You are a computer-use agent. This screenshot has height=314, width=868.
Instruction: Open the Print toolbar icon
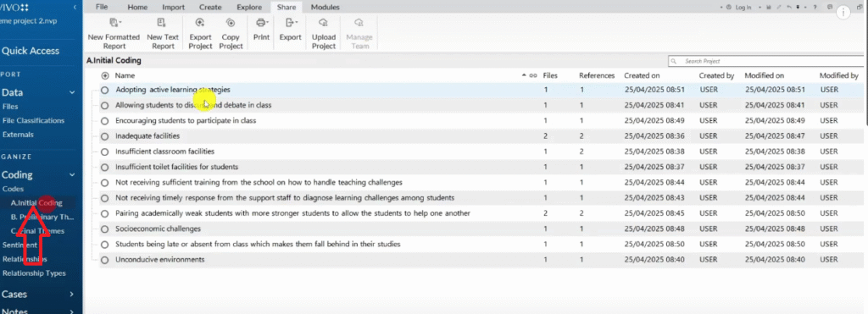pos(261,23)
